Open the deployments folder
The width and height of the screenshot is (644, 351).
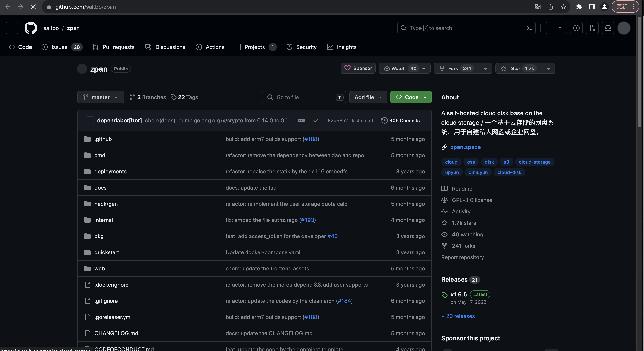(x=110, y=172)
